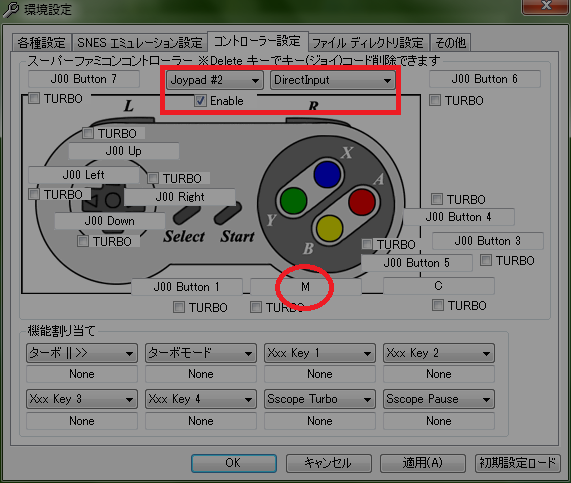Open the ターボ ||>> function dropdown
Screen dimensions: 571x483
[82, 353]
